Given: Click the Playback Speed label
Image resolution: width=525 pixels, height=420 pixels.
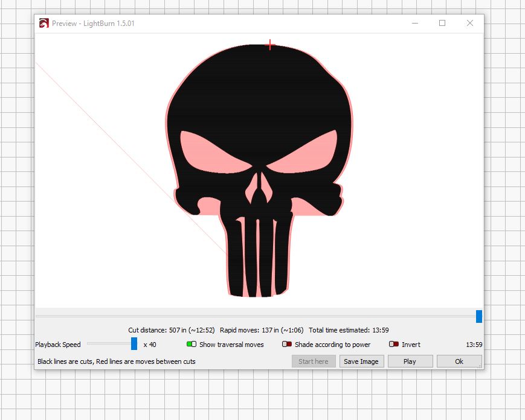Looking at the screenshot, I should [x=58, y=345].
